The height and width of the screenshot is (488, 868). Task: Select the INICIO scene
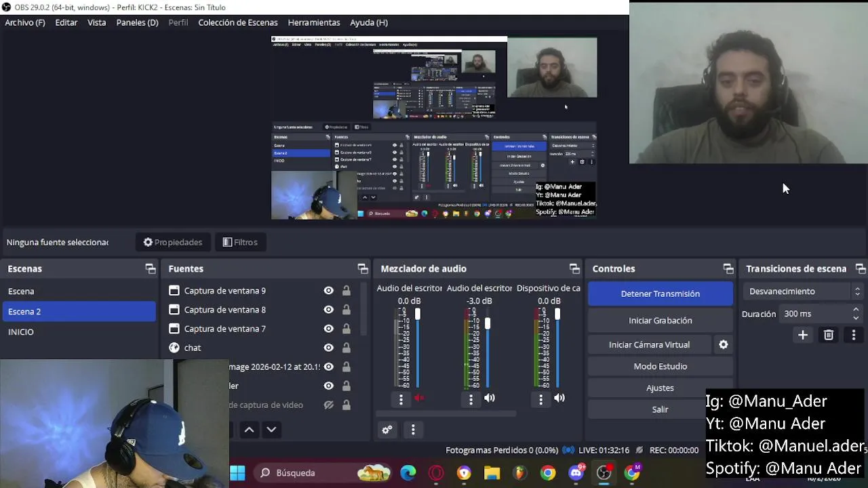[x=79, y=332]
